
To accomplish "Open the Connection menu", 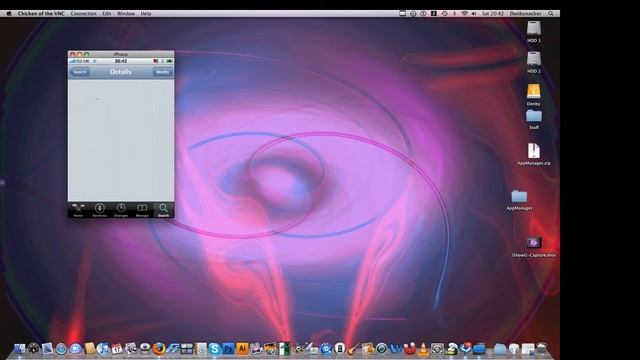I will (x=83, y=13).
